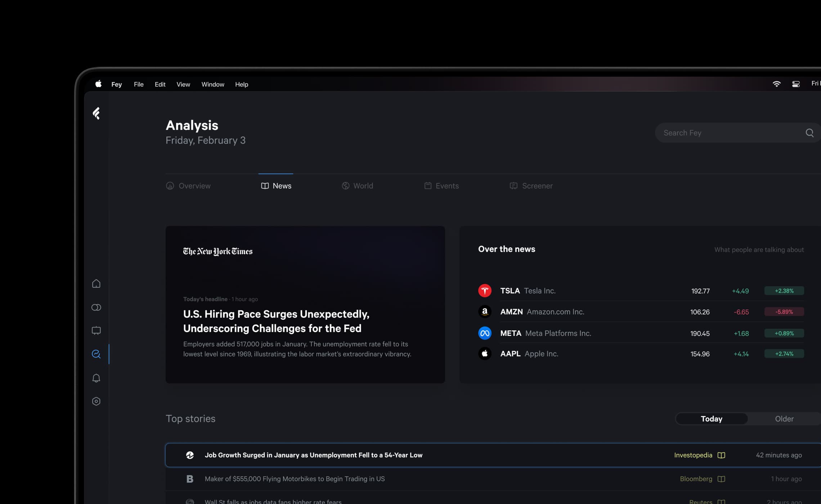Click the +2.74% badge for Apple
The height and width of the screenshot is (504, 821).
[784, 354]
